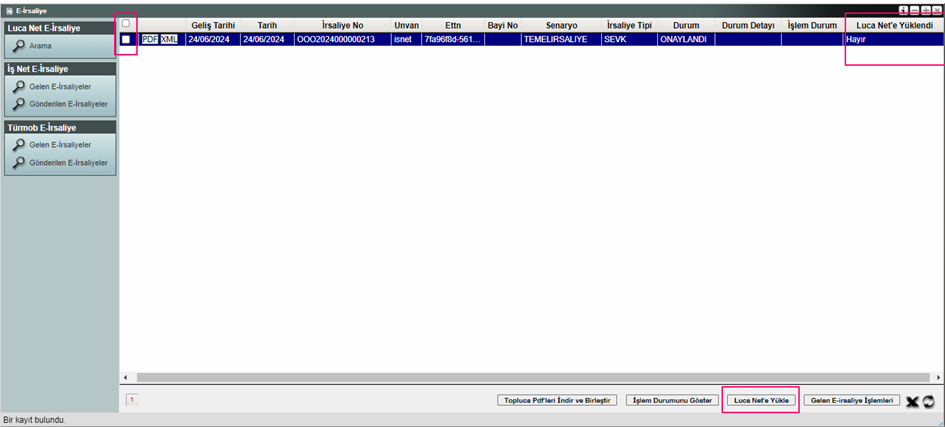Select cell OOO2024000000213
Viewport: 945px width, 427px height.
point(343,40)
